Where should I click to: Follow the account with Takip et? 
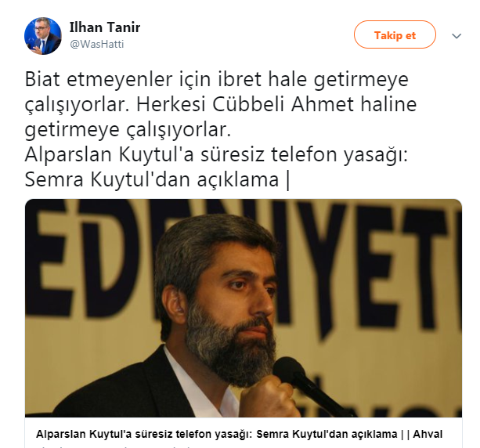(395, 34)
